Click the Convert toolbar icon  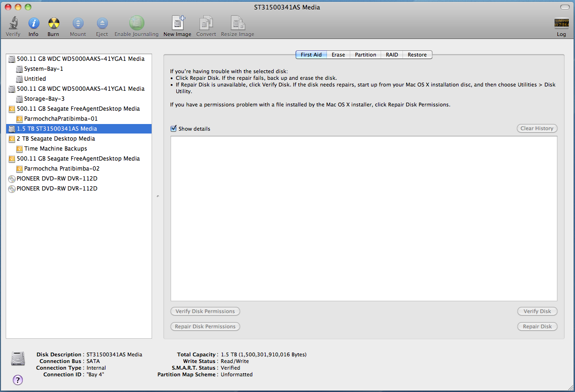coord(206,23)
